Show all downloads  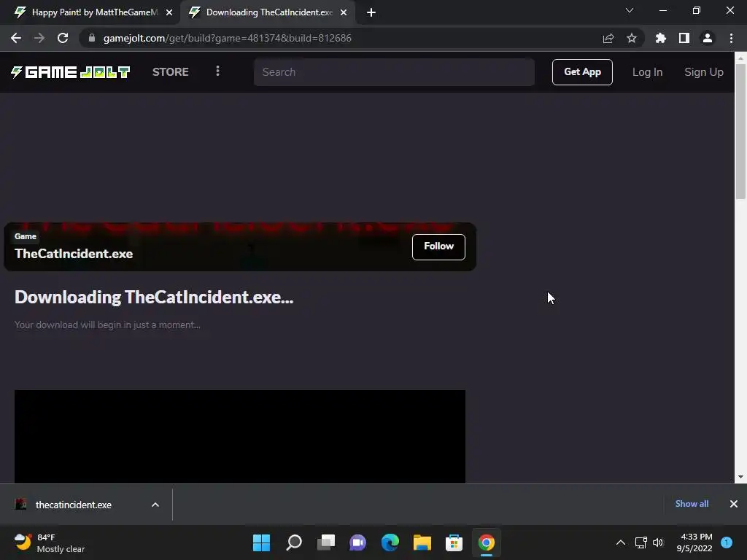(x=692, y=504)
